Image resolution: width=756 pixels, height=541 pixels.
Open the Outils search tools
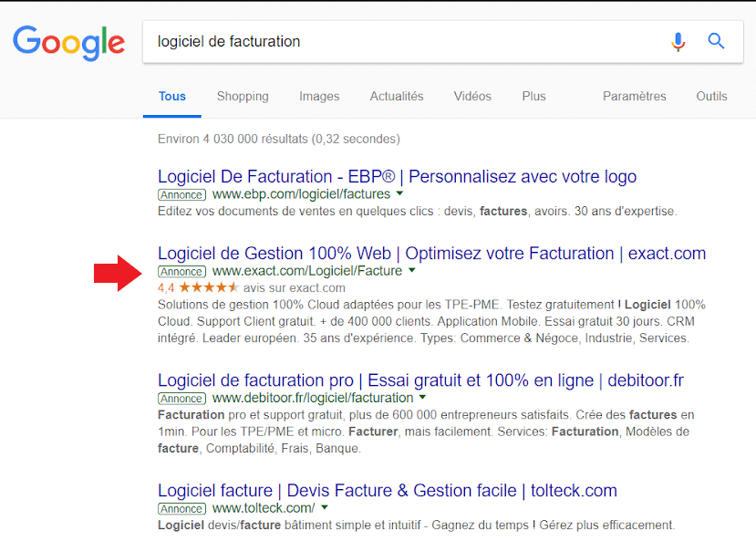[711, 97]
